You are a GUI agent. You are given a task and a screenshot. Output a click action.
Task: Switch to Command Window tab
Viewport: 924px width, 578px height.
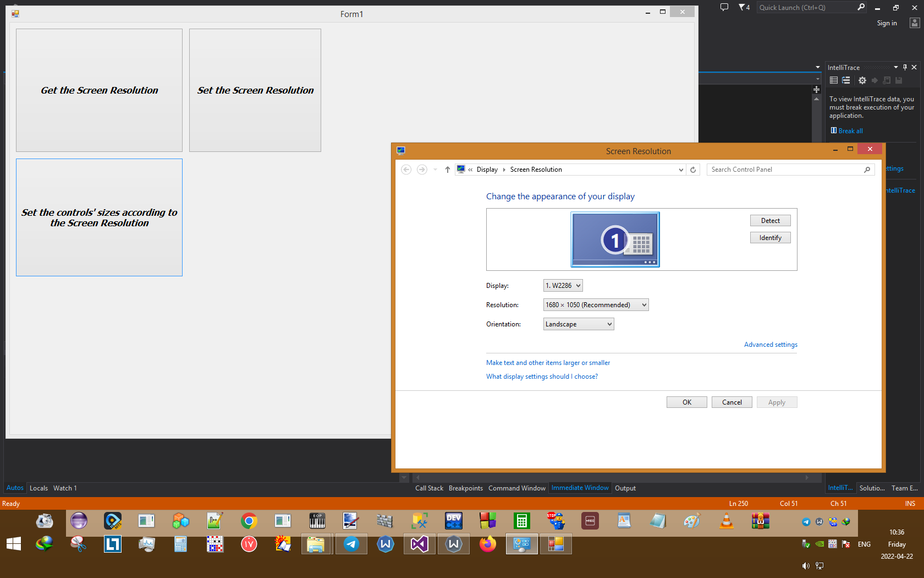coord(517,488)
